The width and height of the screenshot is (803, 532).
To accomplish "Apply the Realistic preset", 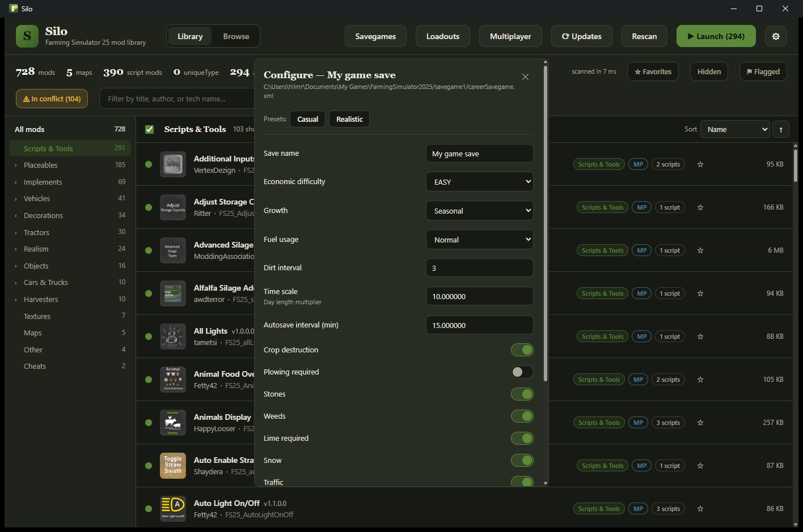I will 349,119.
